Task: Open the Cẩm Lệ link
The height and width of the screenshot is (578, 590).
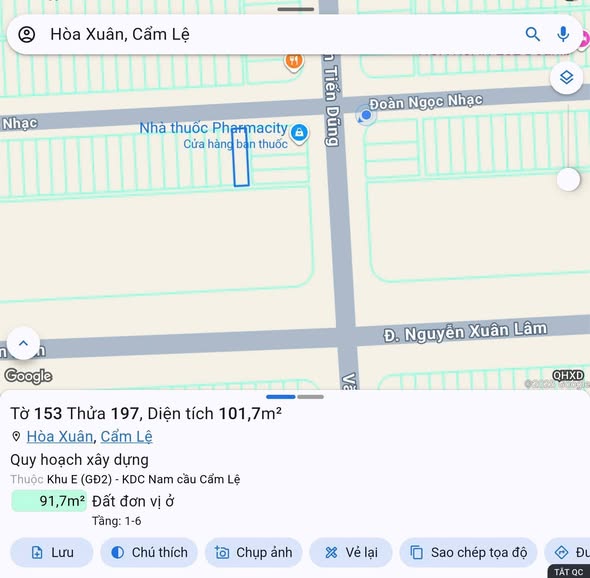Action: pyautogui.click(x=126, y=437)
